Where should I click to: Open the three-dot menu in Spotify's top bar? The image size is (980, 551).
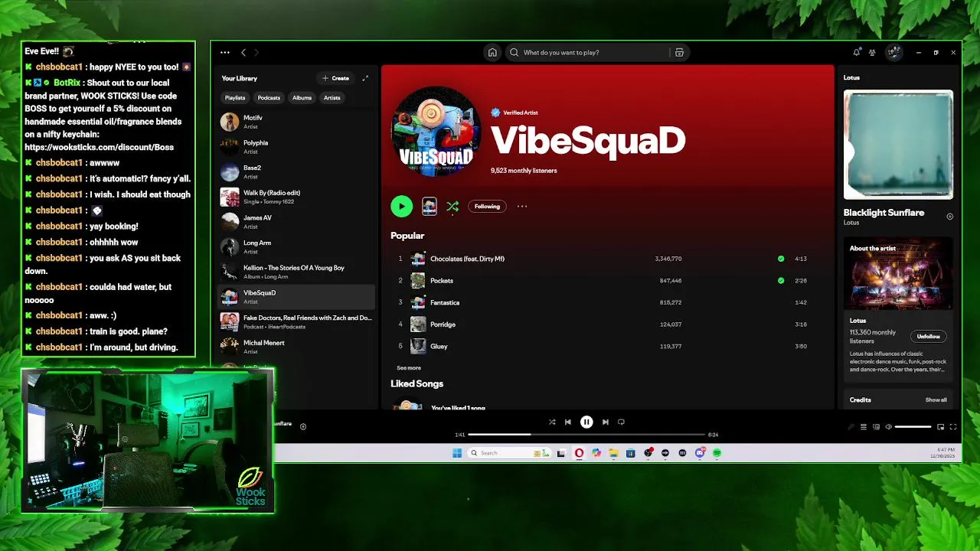224,53
